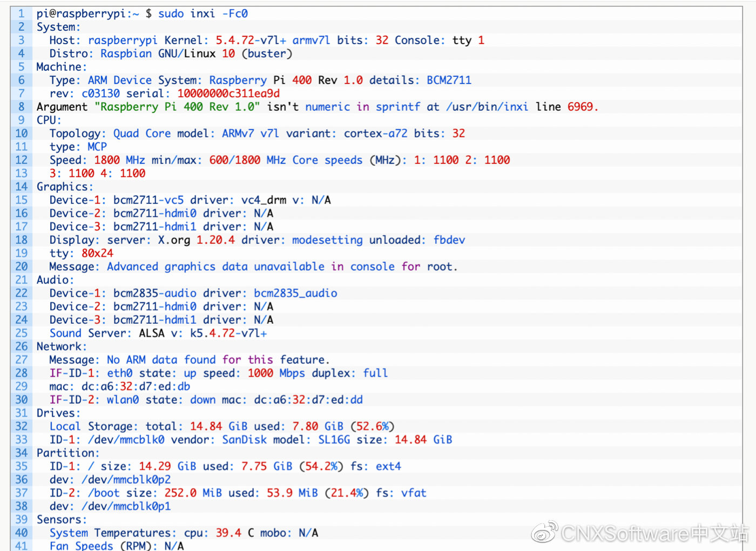
Task: Click the BCM2711 details value
Action: pos(449,80)
